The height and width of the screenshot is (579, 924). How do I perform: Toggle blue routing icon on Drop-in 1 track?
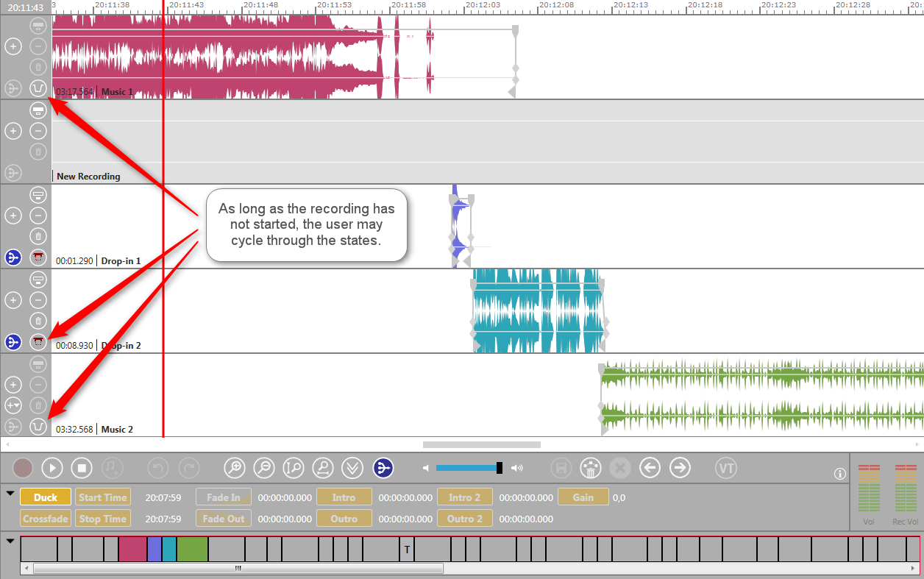pos(13,257)
